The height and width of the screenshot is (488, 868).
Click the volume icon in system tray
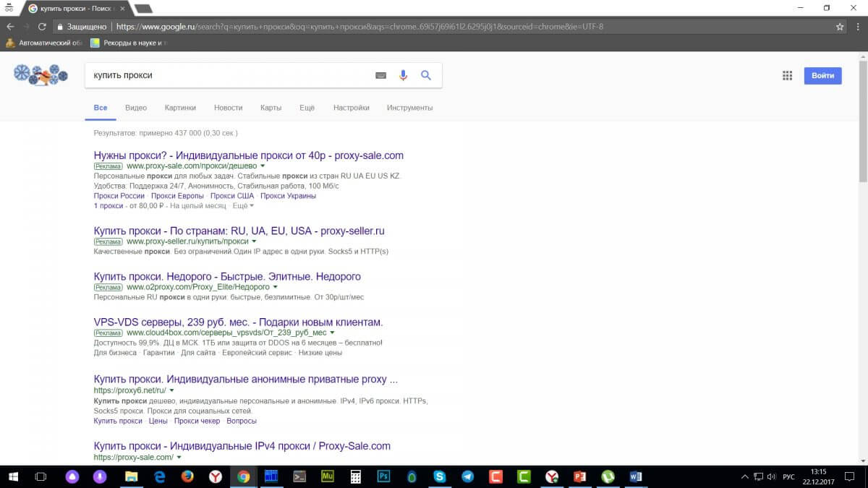pyautogui.click(x=770, y=477)
